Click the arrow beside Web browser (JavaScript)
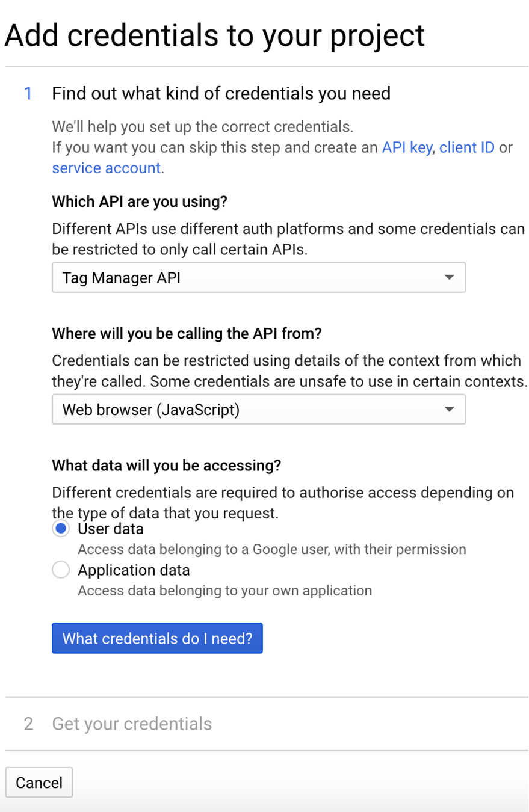 (448, 410)
